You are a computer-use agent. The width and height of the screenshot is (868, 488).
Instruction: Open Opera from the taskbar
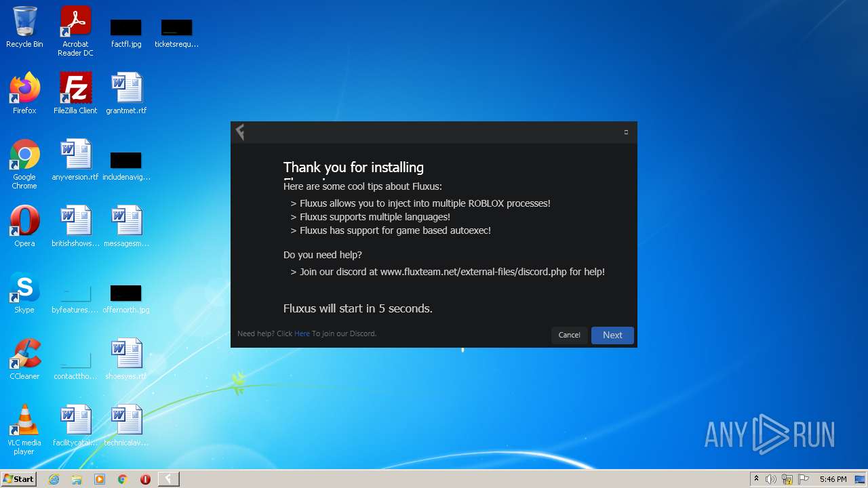click(145, 479)
